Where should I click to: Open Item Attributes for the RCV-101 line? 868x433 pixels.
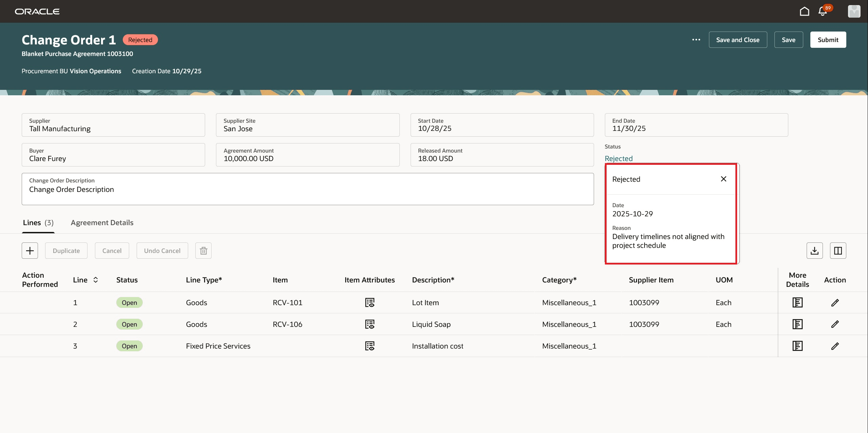pyautogui.click(x=370, y=302)
